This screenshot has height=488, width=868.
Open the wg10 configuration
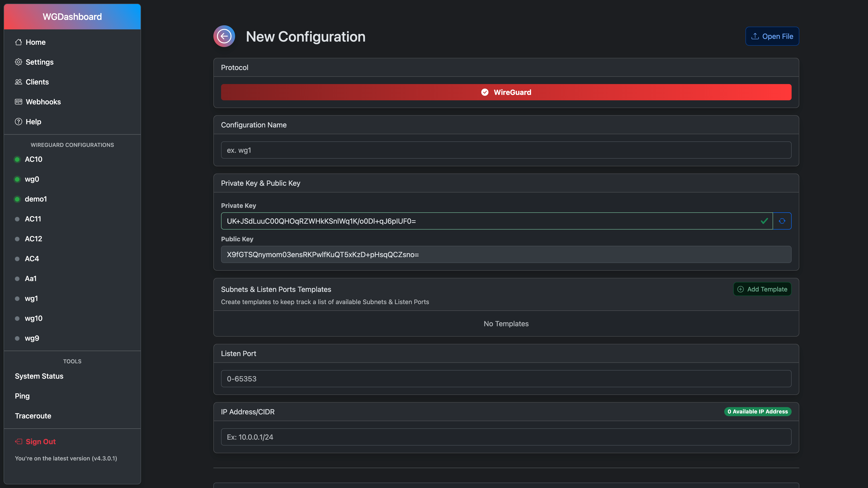pyautogui.click(x=33, y=318)
